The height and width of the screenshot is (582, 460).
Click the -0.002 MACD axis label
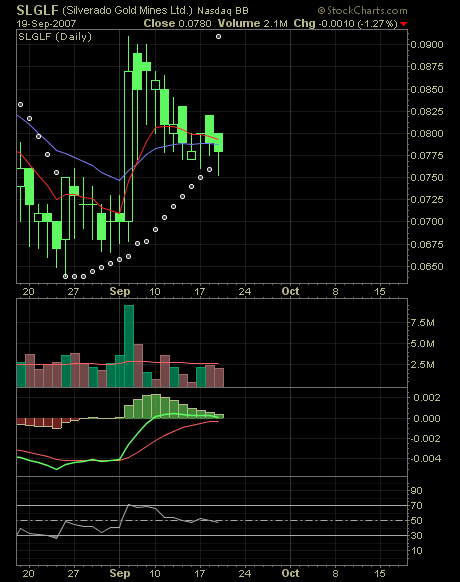tap(425, 439)
